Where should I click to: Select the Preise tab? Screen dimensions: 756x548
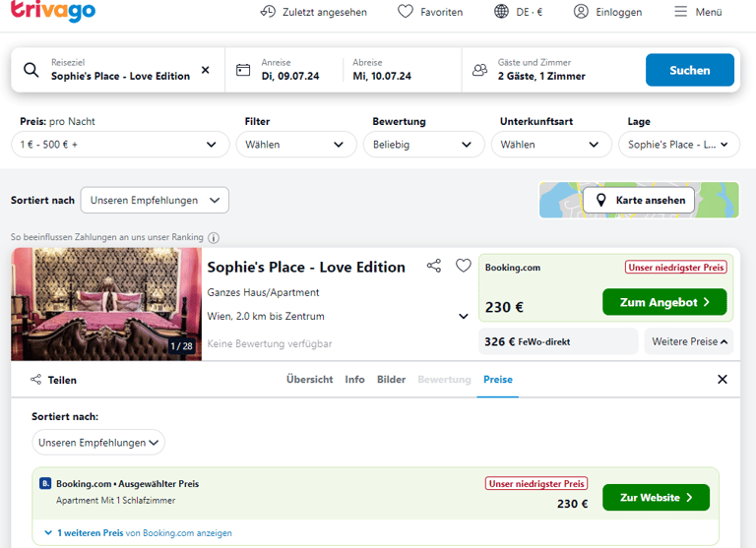[x=497, y=380]
